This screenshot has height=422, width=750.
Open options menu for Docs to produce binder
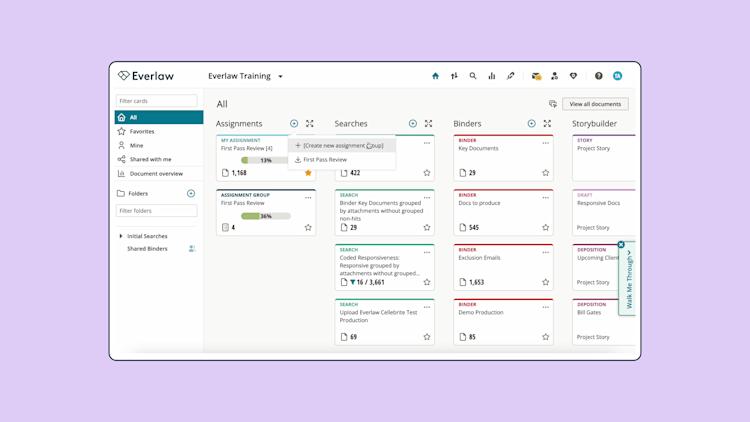point(546,198)
